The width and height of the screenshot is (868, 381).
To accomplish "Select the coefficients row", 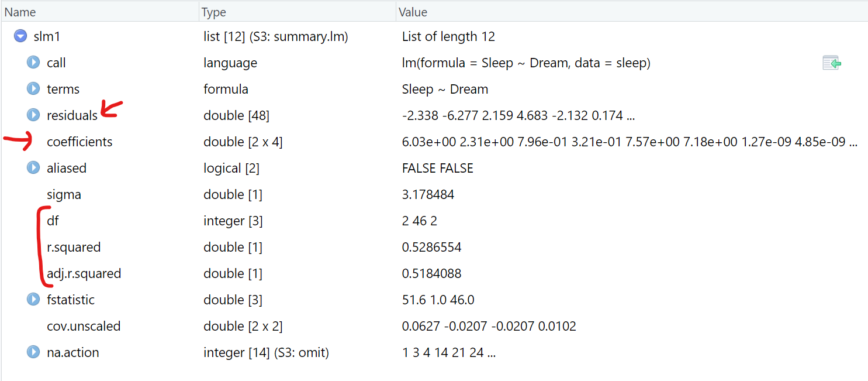I will (79, 142).
